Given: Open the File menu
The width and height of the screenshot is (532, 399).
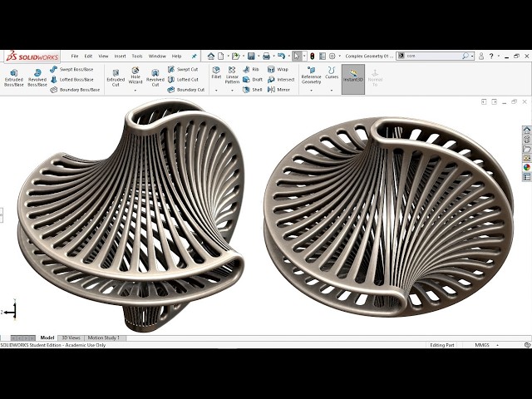Looking at the screenshot, I should tap(75, 56).
